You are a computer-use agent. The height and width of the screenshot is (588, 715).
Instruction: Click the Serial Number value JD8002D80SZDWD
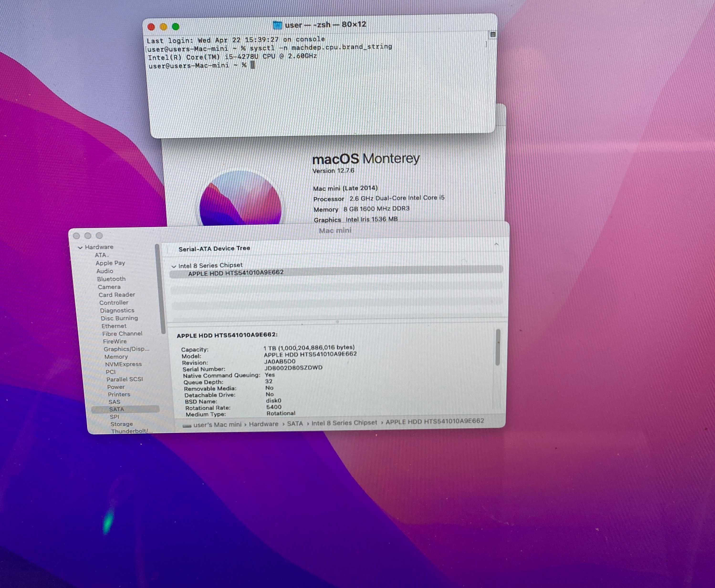pos(293,368)
